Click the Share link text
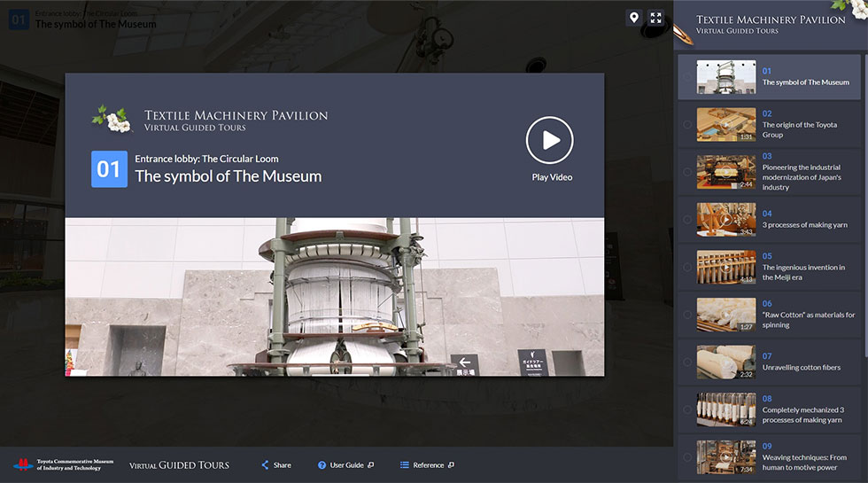Image resolution: width=868 pixels, height=483 pixels. point(283,465)
